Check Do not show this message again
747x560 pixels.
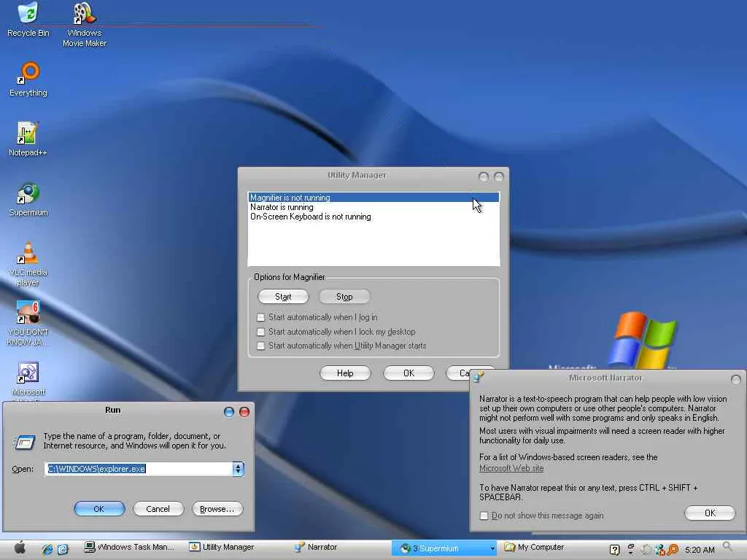pyautogui.click(x=484, y=516)
